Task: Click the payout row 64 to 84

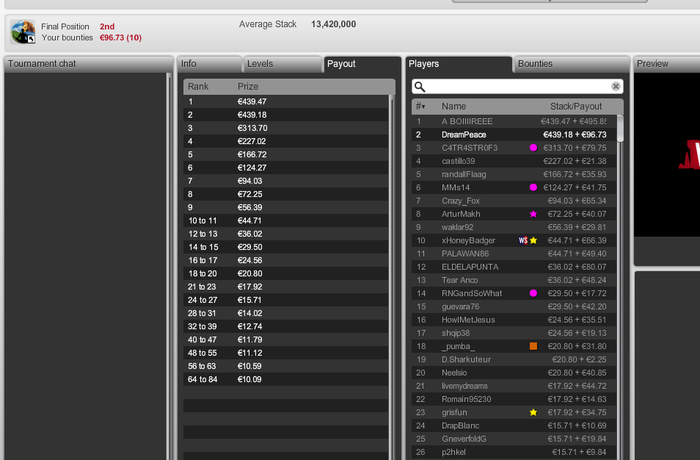Action: tap(286, 380)
